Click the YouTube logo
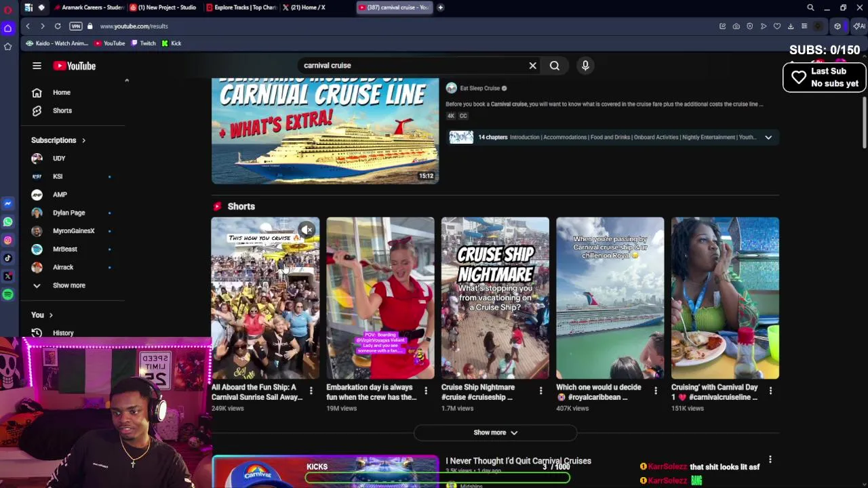This screenshot has width=868, height=488. (x=75, y=66)
